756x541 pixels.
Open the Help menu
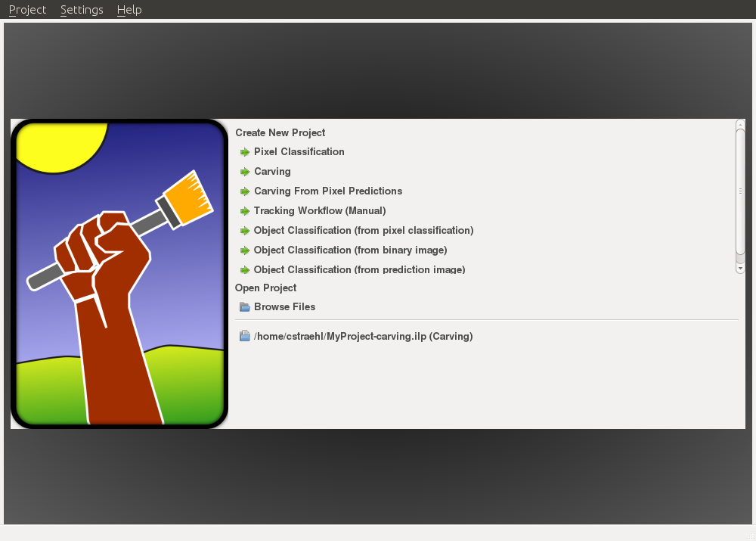coord(129,10)
